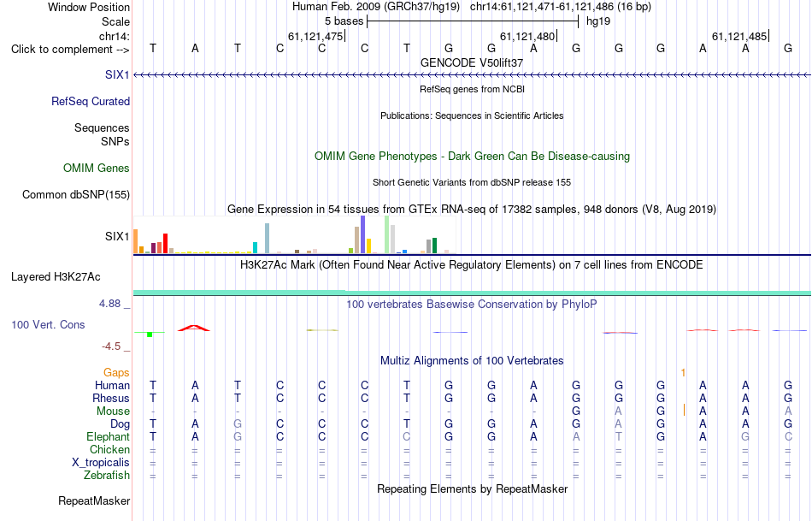The image size is (812, 521).
Task: Open GENCODE V50lift37 track title
Action: (x=472, y=62)
